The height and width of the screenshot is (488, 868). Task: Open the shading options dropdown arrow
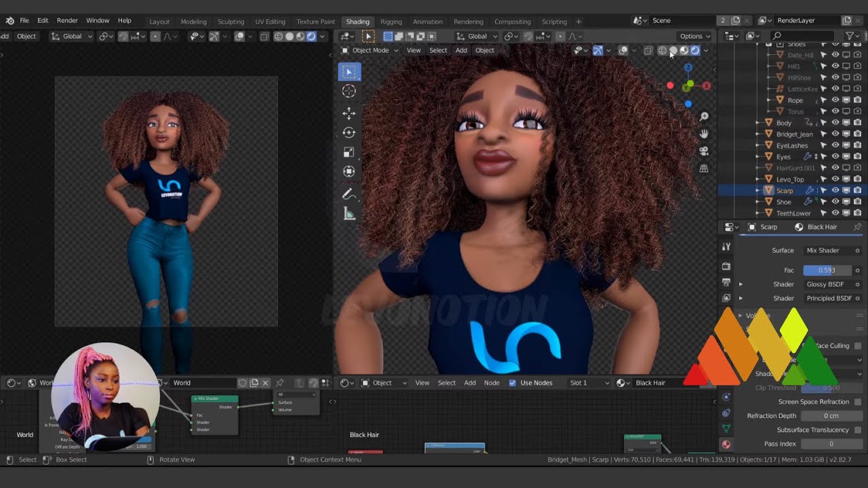click(705, 50)
